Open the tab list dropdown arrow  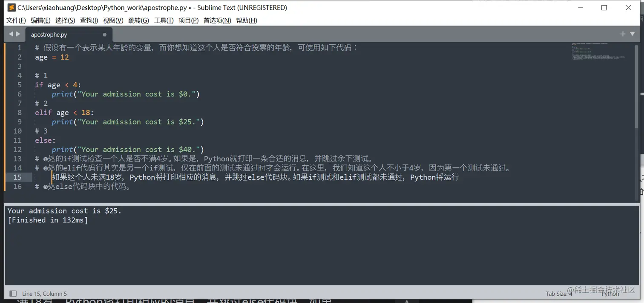(x=632, y=34)
